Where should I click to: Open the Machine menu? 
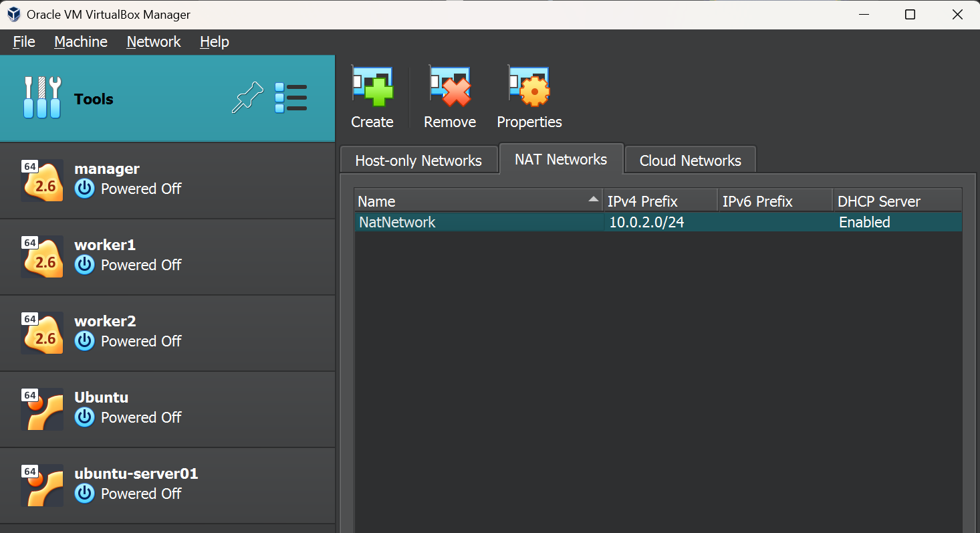pyautogui.click(x=81, y=42)
